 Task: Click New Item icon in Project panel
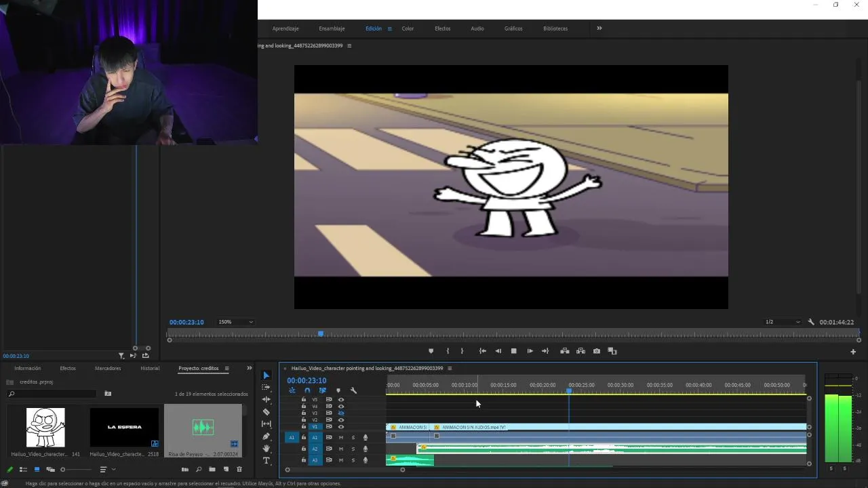[x=226, y=469]
